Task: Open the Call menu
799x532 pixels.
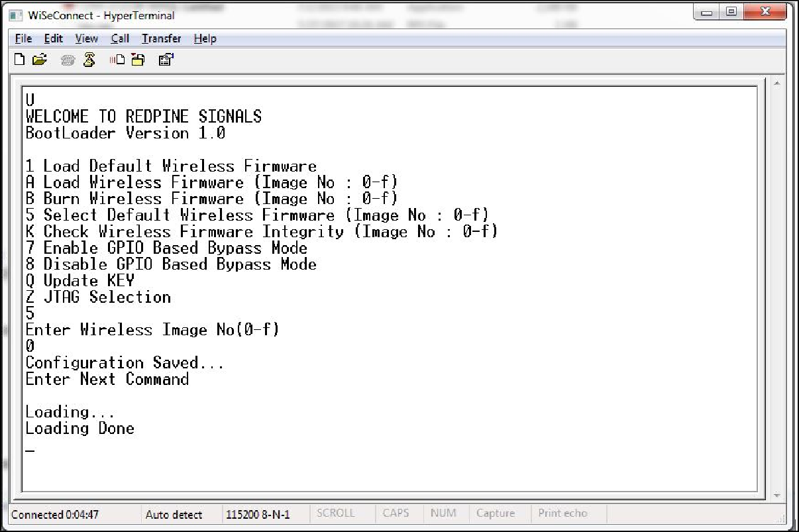Action: [x=120, y=38]
